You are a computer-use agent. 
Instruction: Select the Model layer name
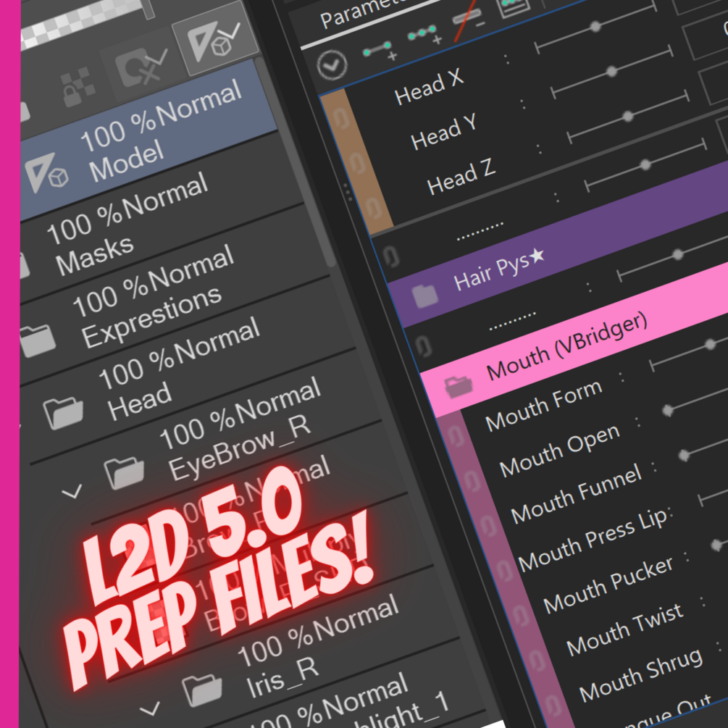(x=126, y=161)
